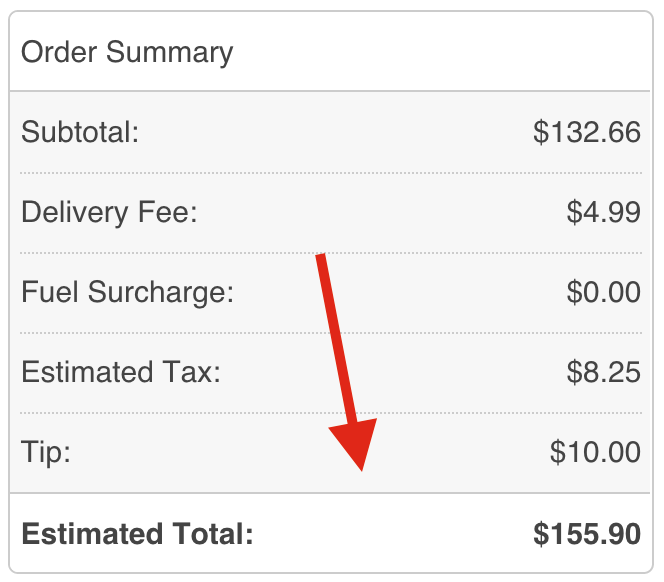This screenshot has width=664, height=582.
Task: Click the $8.25 estimated tax amount
Action: click(603, 372)
